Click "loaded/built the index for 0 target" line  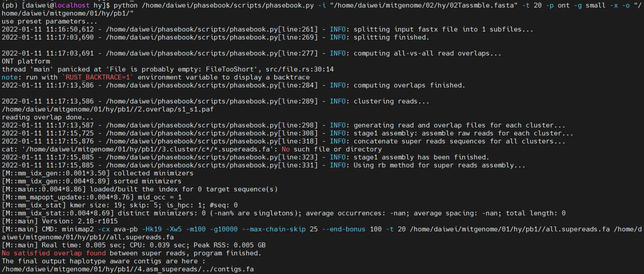coord(140,189)
